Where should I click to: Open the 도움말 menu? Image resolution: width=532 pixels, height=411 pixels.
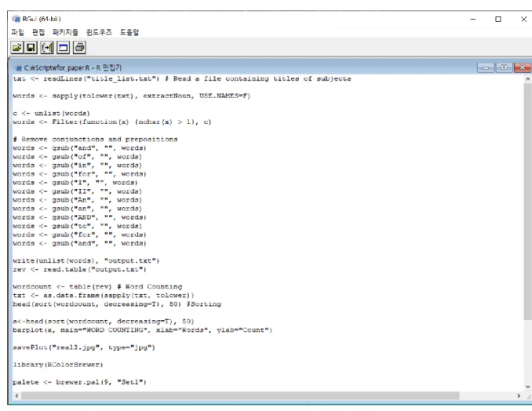(129, 32)
